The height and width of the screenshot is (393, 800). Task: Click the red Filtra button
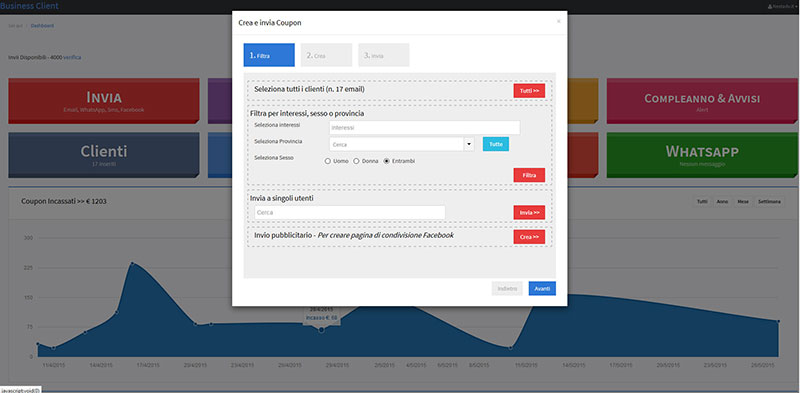click(x=529, y=175)
